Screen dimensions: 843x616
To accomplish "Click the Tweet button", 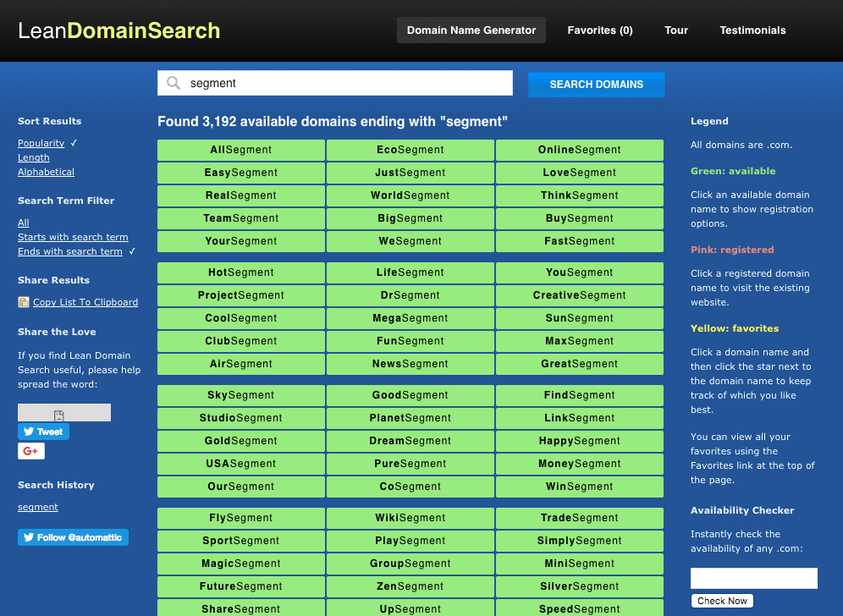I will (x=43, y=432).
